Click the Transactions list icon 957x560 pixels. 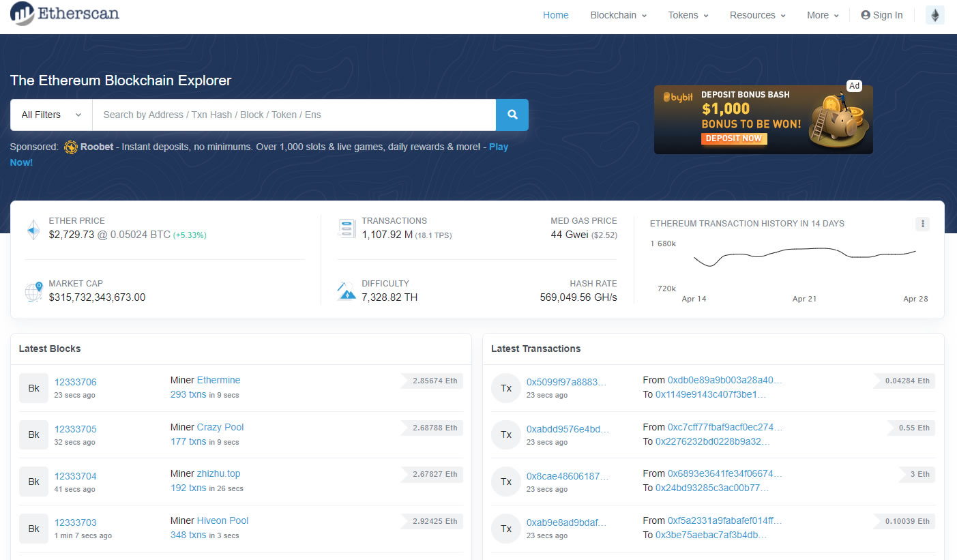347,229
